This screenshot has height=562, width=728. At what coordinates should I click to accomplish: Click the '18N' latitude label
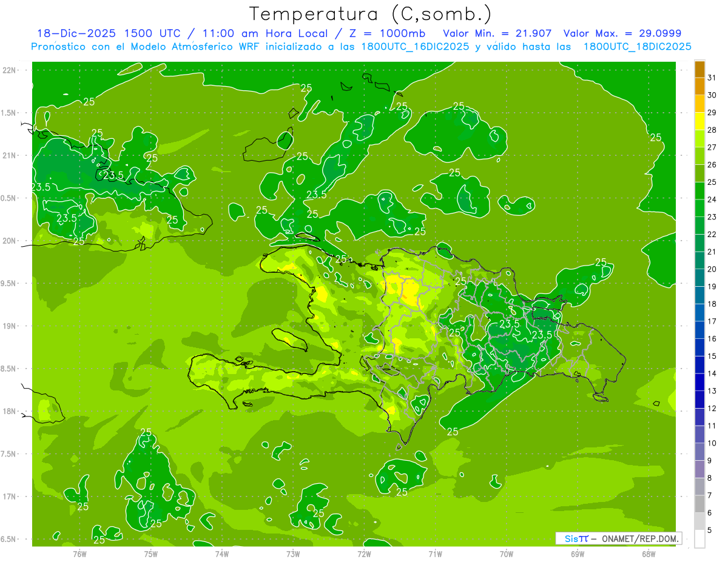tap(10, 411)
